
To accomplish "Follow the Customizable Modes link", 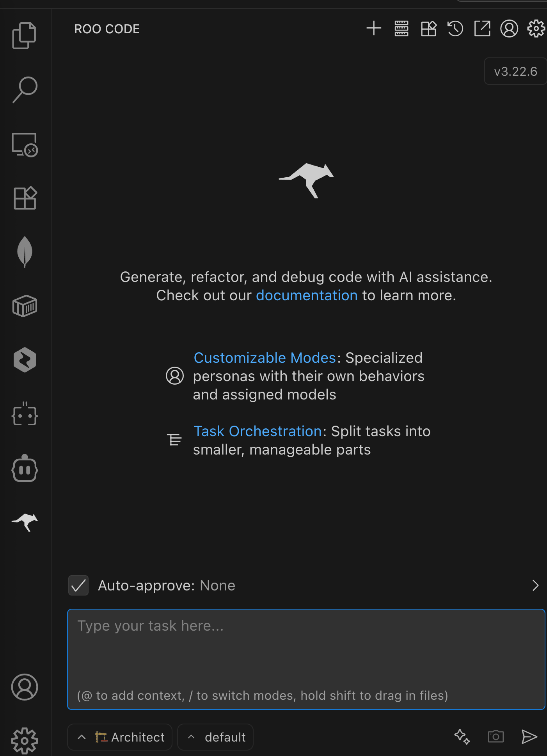I will pyautogui.click(x=265, y=358).
